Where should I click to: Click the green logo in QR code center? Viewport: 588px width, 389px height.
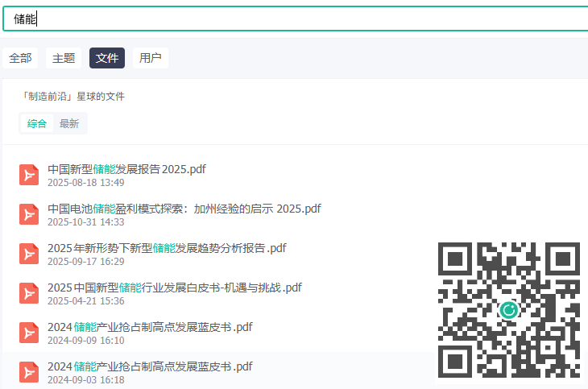(509, 310)
